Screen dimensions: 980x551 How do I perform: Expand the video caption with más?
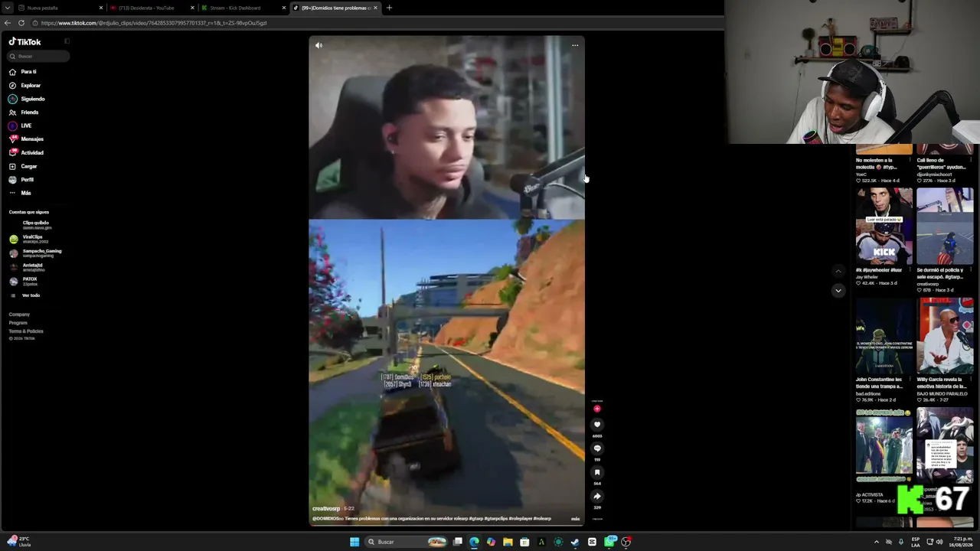(576, 519)
